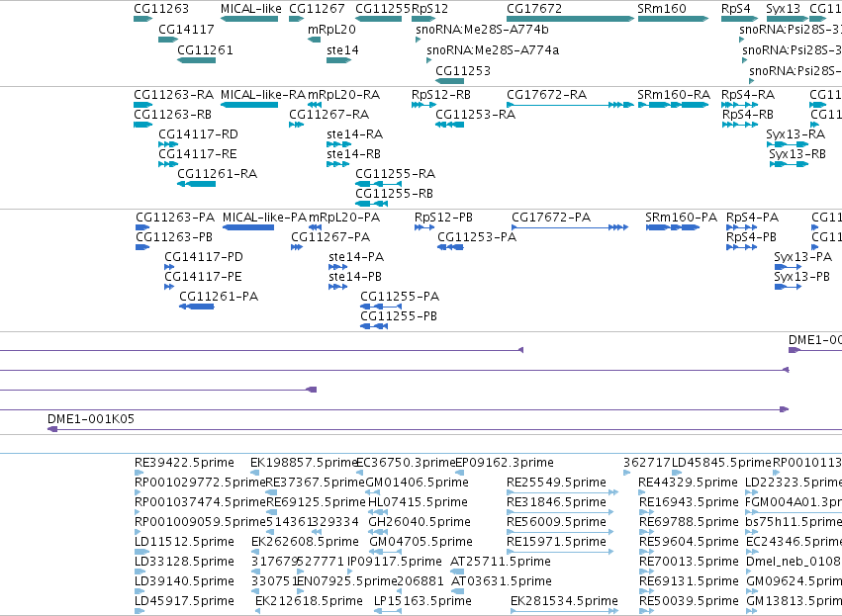Viewport: 842px width, 616px height.
Task: Open EST RE25549.5prime
Action: point(556,483)
